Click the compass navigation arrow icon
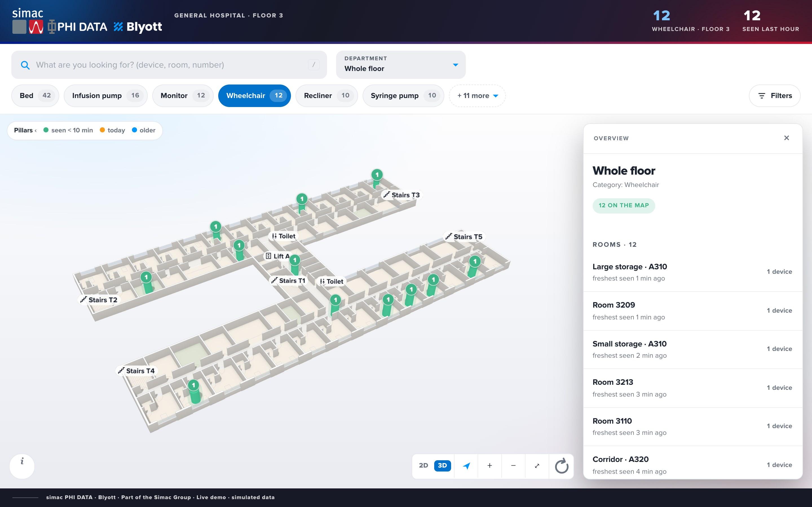The height and width of the screenshot is (507, 812). (x=466, y=466)
